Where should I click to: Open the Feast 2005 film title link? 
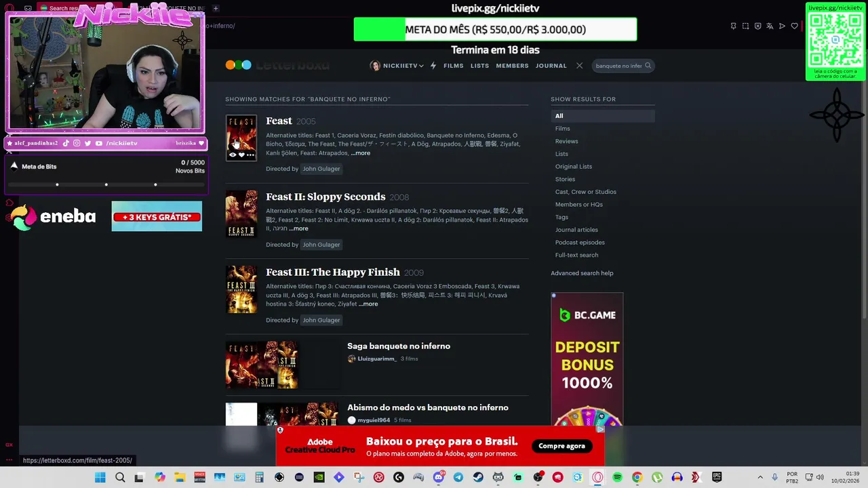click(279, 121)
